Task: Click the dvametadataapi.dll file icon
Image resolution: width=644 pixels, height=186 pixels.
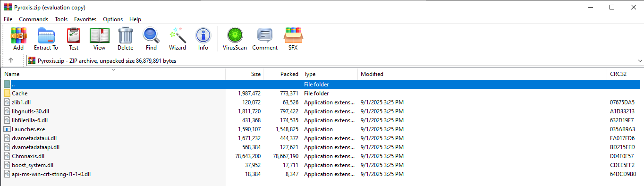Action: point(7,147)
